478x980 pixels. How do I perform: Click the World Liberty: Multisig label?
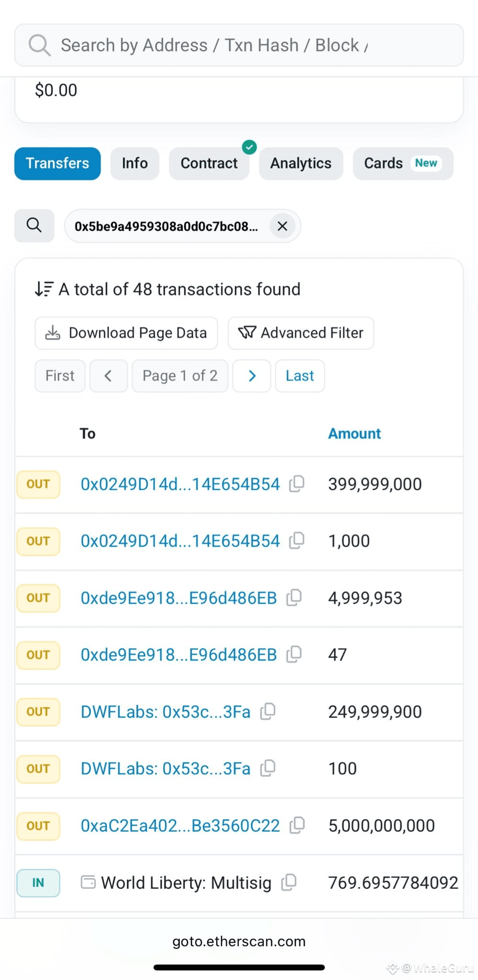click(186, 883)
